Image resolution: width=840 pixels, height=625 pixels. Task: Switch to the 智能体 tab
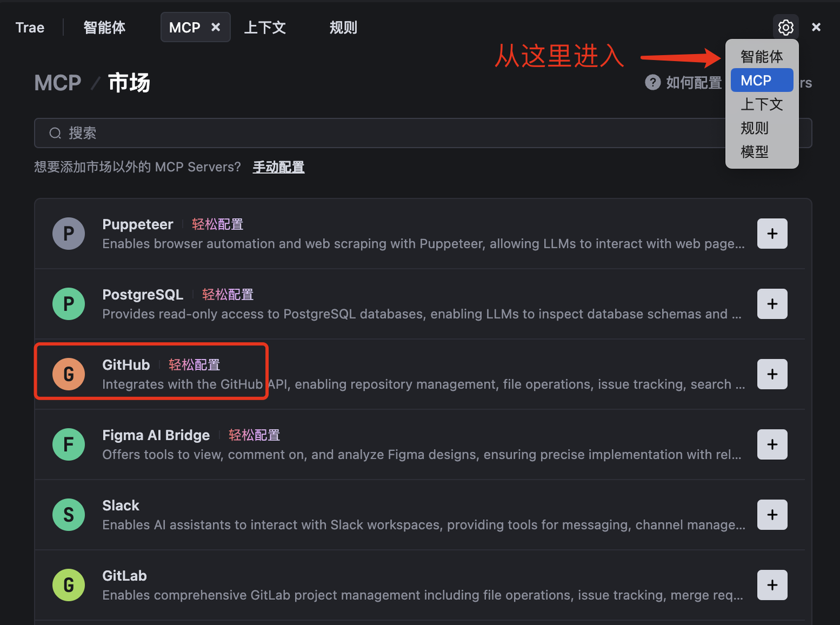coord(105,27)
